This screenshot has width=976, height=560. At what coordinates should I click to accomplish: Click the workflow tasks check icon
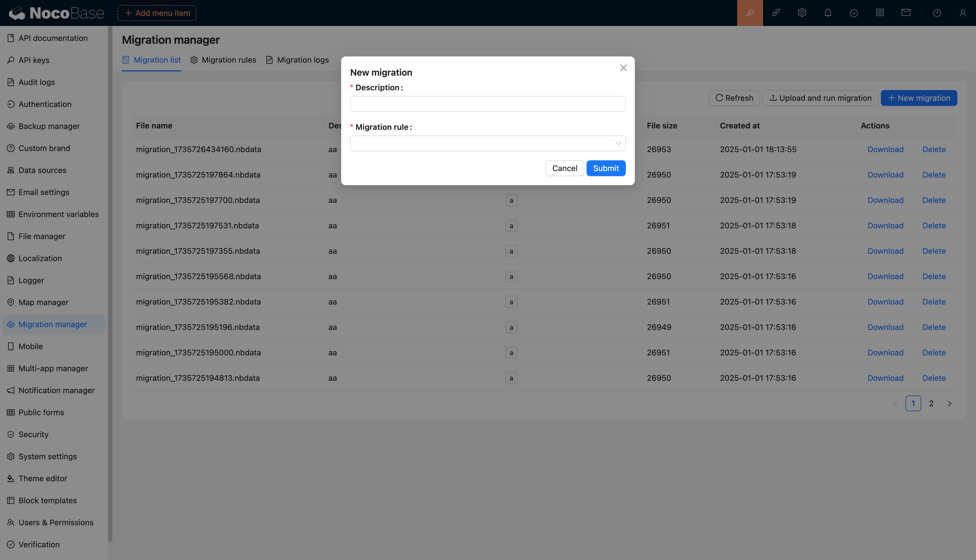854,13
